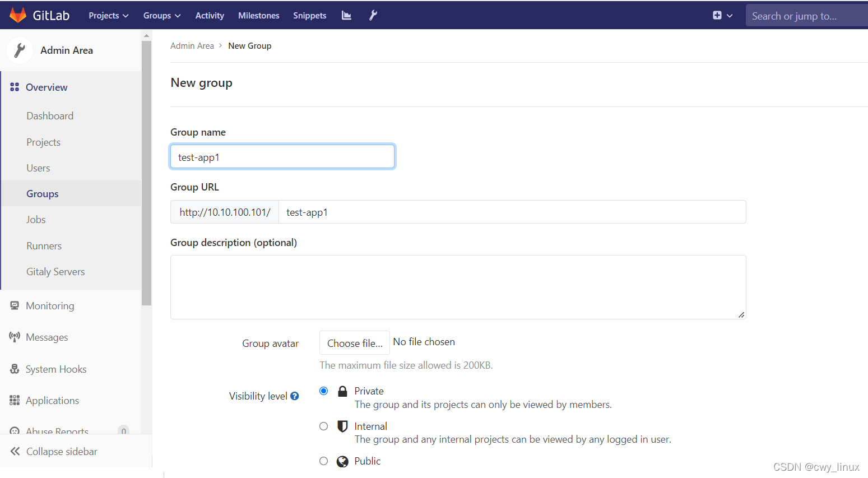Click the Visibility level help question icon
Viewport: 868px width, 478px height.
tap(295, 396)
